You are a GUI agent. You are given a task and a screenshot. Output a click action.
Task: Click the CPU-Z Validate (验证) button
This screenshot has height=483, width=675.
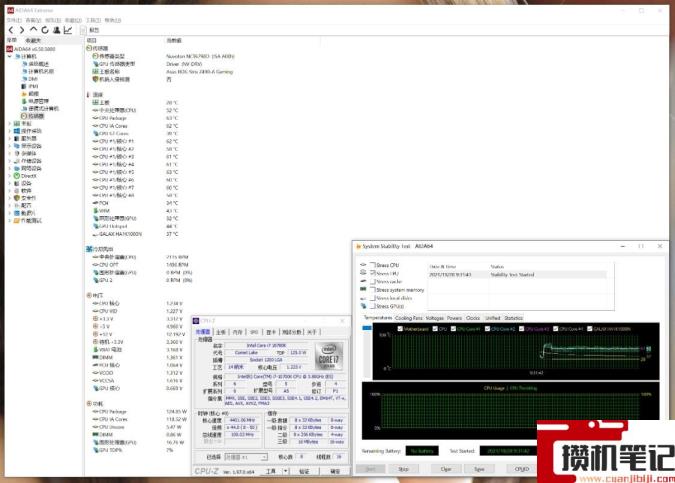304,471
